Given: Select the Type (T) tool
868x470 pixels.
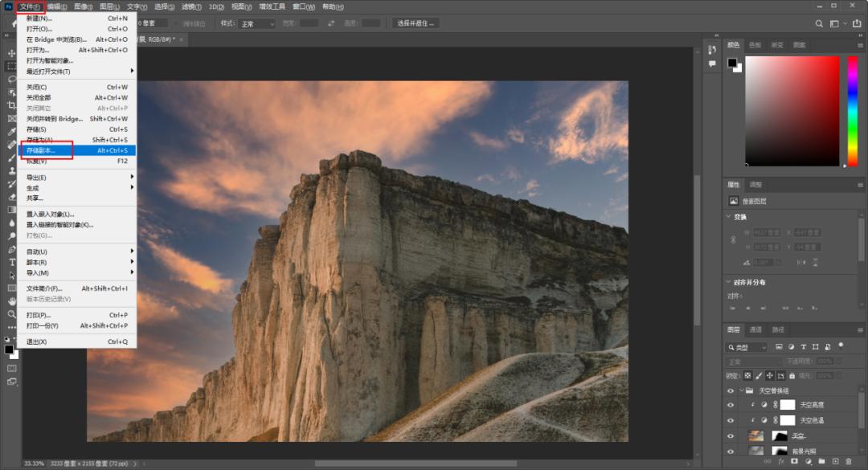Looking at the screenshot, I should (x=11, y=262).
